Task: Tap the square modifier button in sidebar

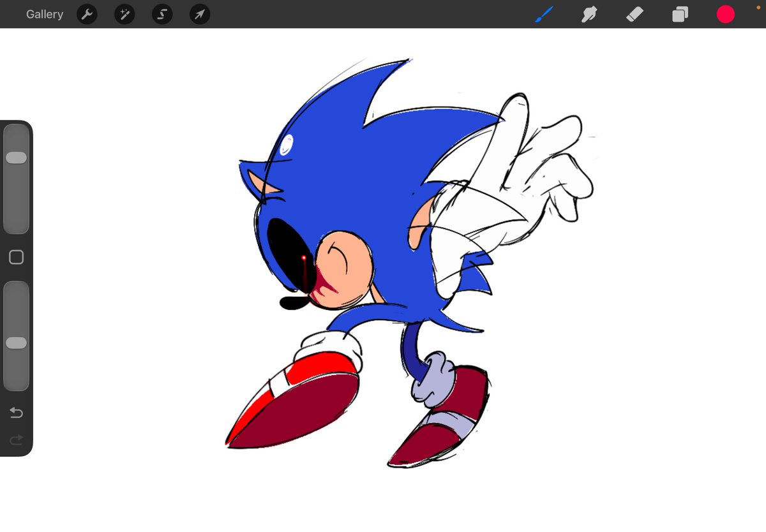Action: 16,257
